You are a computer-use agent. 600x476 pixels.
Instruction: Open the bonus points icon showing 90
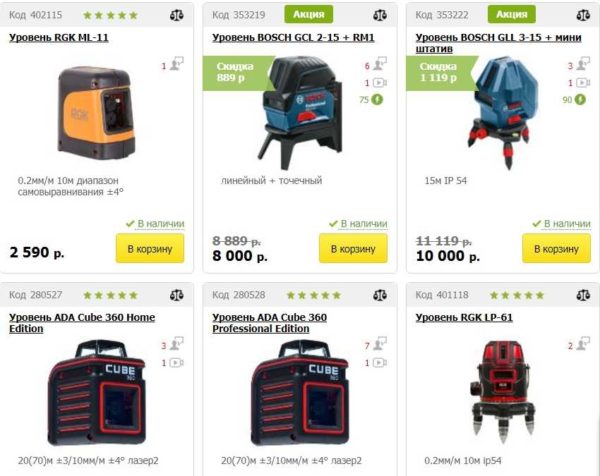(x=580, y=99)
